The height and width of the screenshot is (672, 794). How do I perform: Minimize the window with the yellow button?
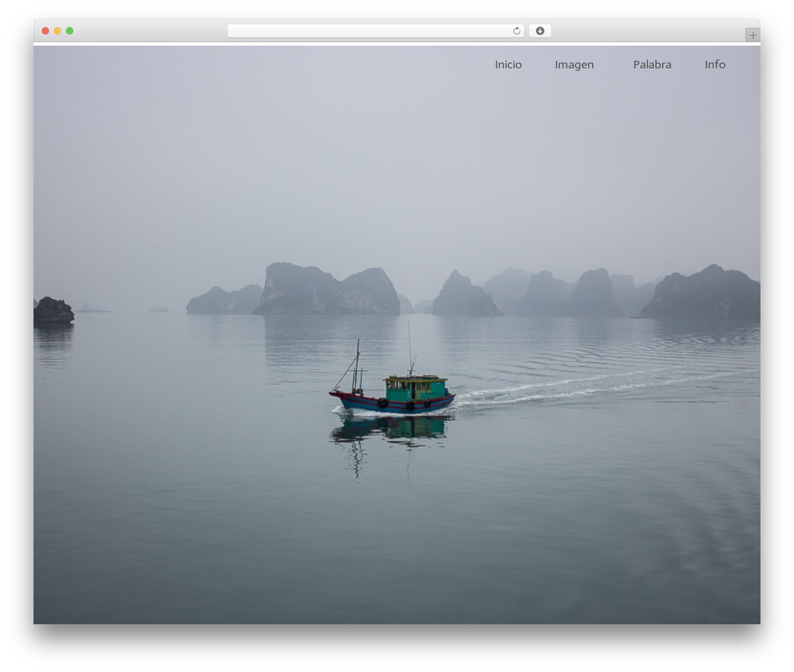(x=58, y=31)
